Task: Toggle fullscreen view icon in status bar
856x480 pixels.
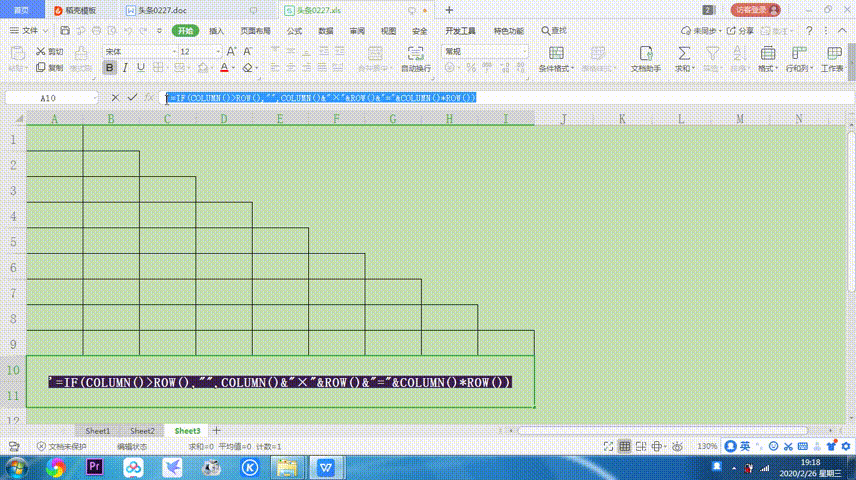Action: point(608,447)
